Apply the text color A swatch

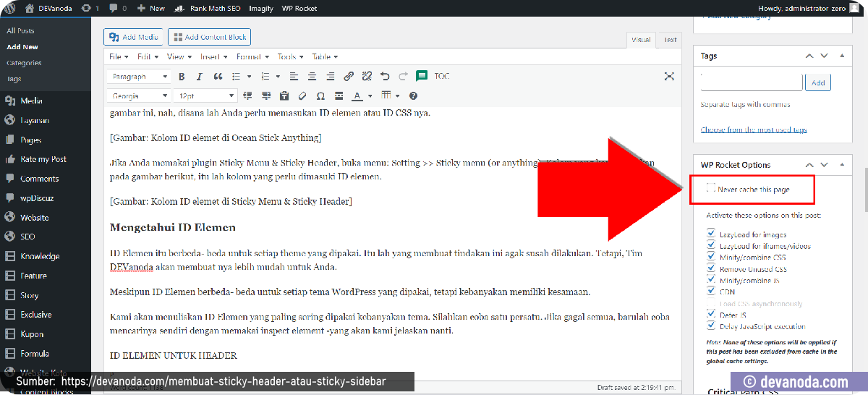357,95
